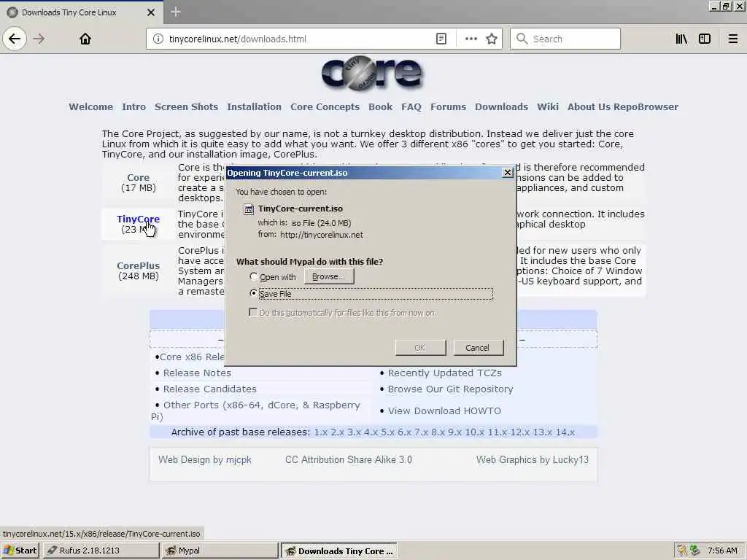Open the Intro navigation item
This screenshot has width=747, height=560.
[x=134, y=106]
